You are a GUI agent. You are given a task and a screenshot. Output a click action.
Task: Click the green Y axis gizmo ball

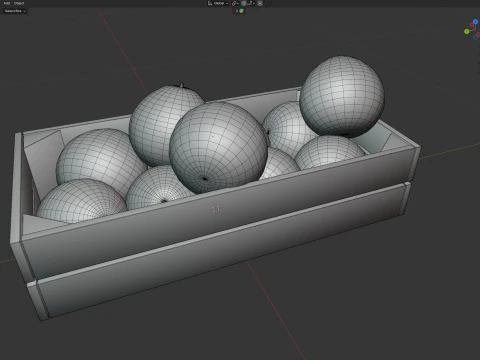(467, 31)
